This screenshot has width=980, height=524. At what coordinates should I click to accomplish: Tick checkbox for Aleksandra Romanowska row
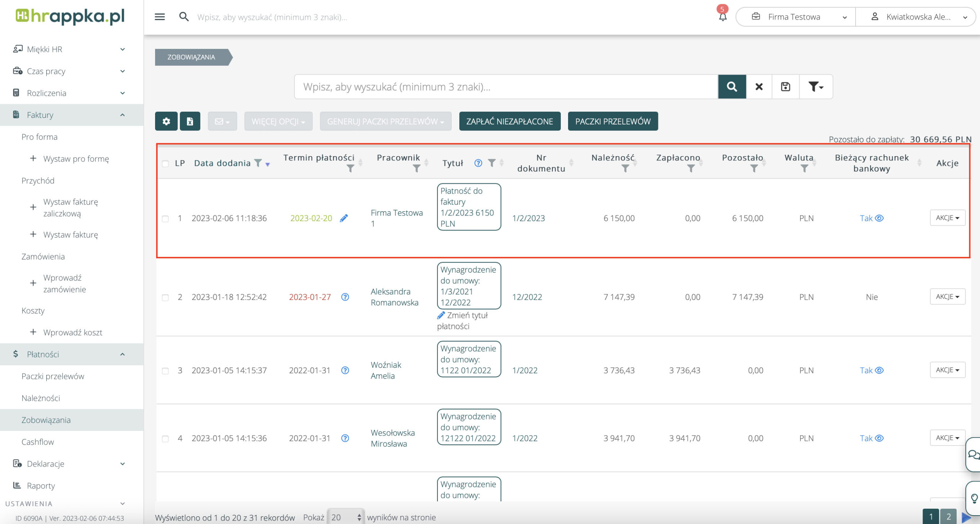point(165,297)
